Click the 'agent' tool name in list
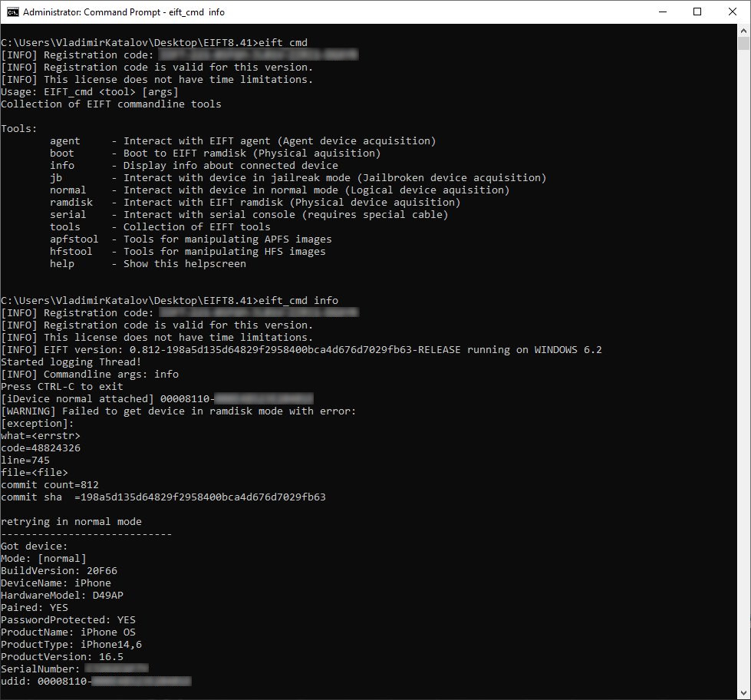Screen dimensions: 751x700 64,141
